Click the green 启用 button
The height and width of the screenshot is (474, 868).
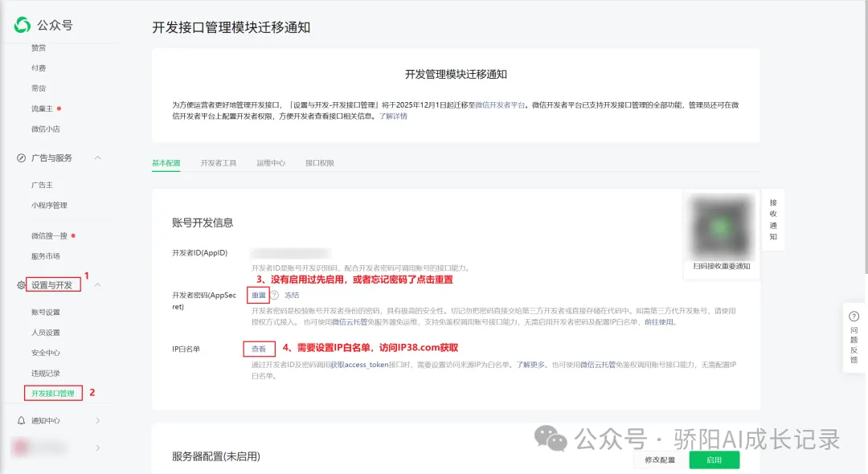714,460
